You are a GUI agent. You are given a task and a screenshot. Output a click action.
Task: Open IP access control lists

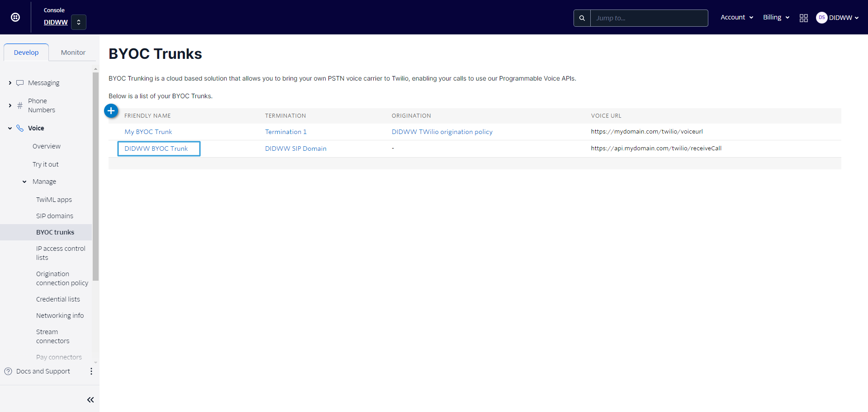61,253
